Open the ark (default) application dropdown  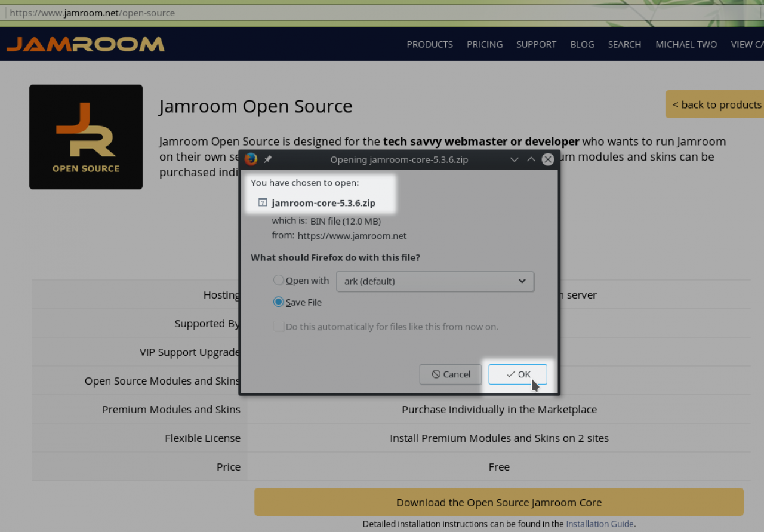[x=435, y=281]
